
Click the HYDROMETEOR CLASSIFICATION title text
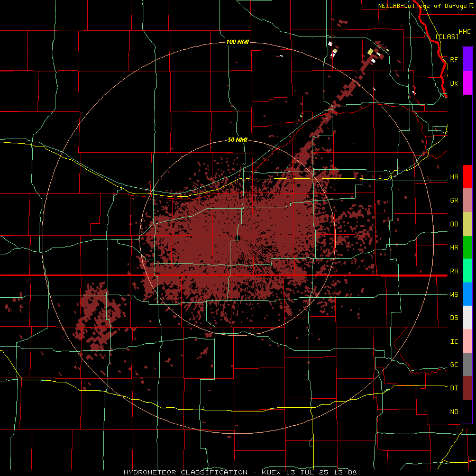point(186,472)
